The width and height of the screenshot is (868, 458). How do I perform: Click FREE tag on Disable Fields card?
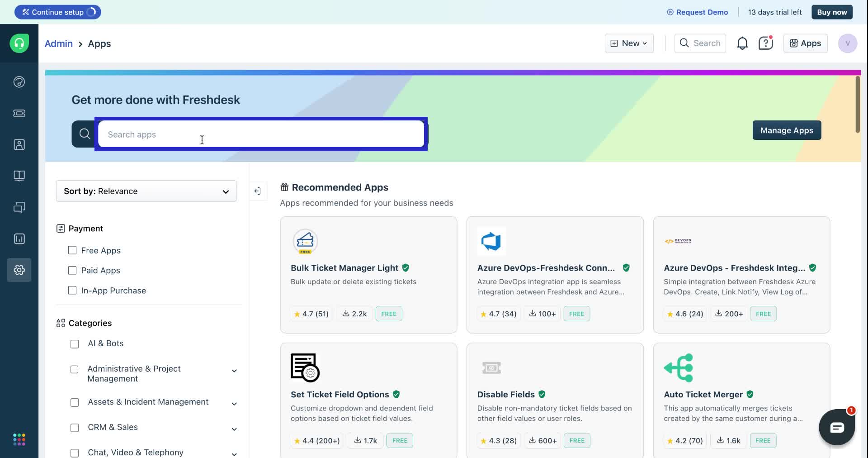tap(577, 440)
